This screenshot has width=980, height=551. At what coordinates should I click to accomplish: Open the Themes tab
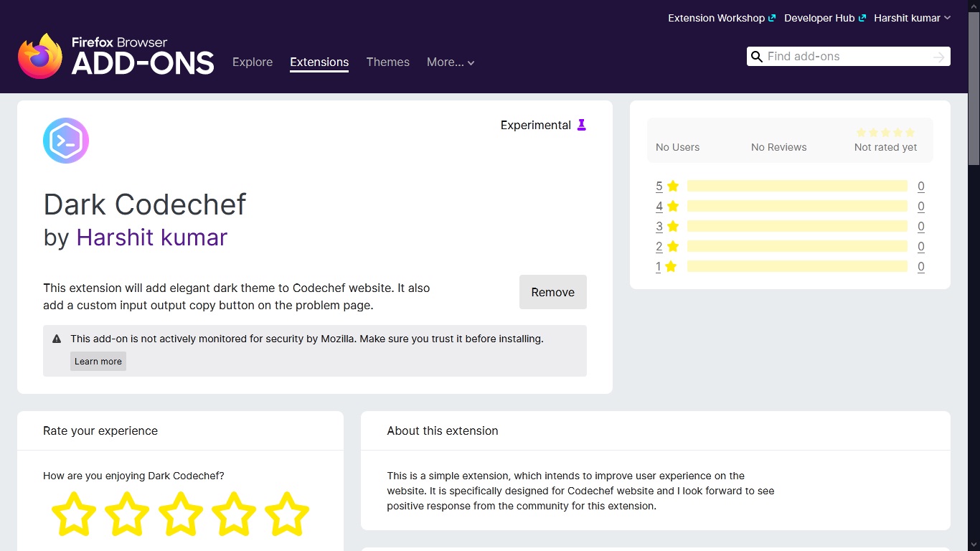click(388, 62)
